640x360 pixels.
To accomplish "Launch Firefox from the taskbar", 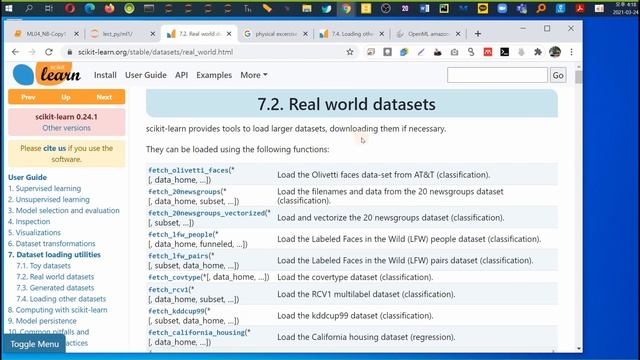I will point(109,8).
